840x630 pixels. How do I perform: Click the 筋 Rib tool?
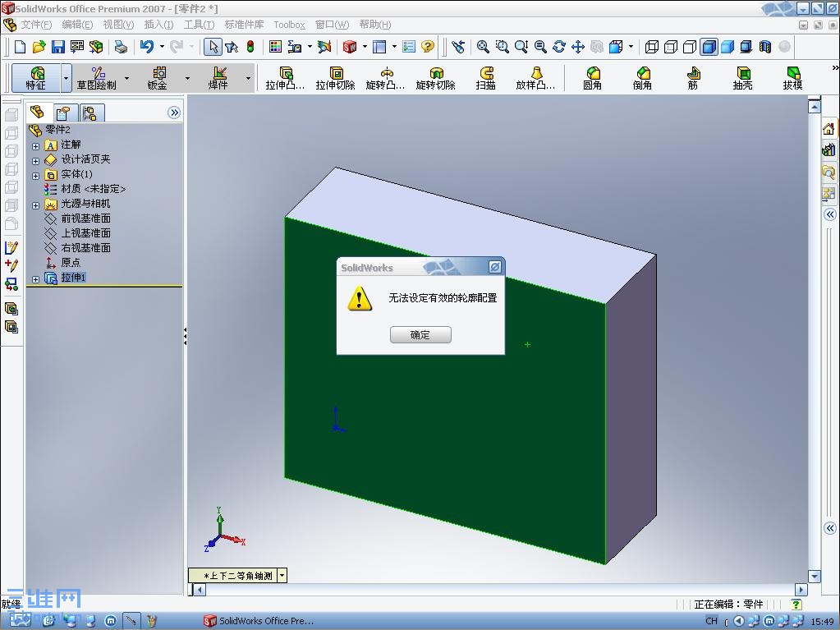pyautogui.click(x=693, y=78)
